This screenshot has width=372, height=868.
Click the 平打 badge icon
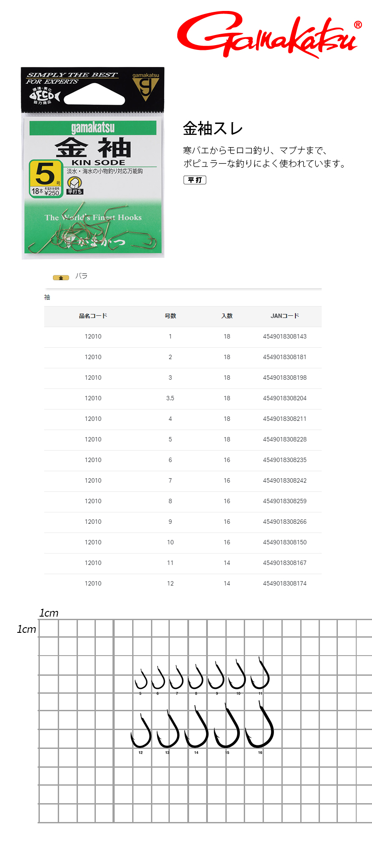[195, 180]
